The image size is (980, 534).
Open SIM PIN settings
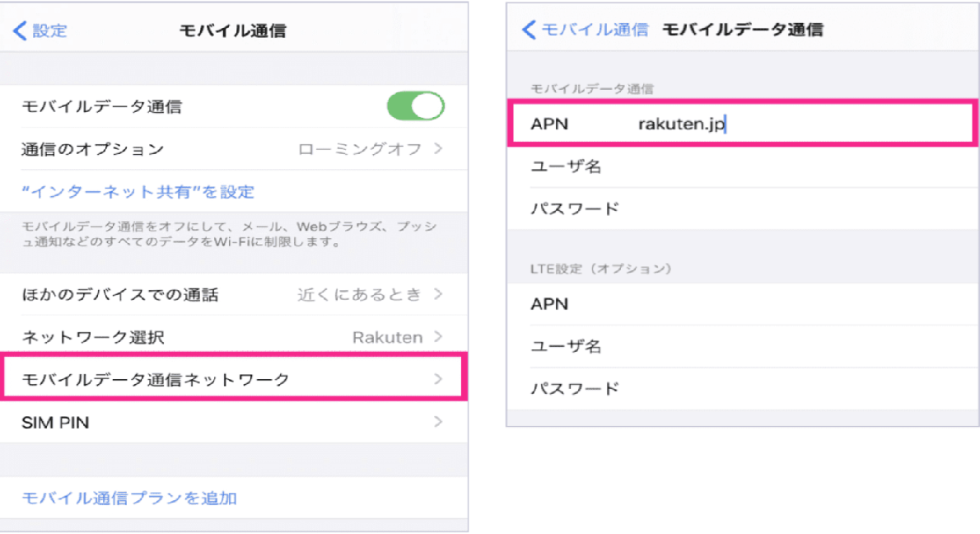click(234, 422)
